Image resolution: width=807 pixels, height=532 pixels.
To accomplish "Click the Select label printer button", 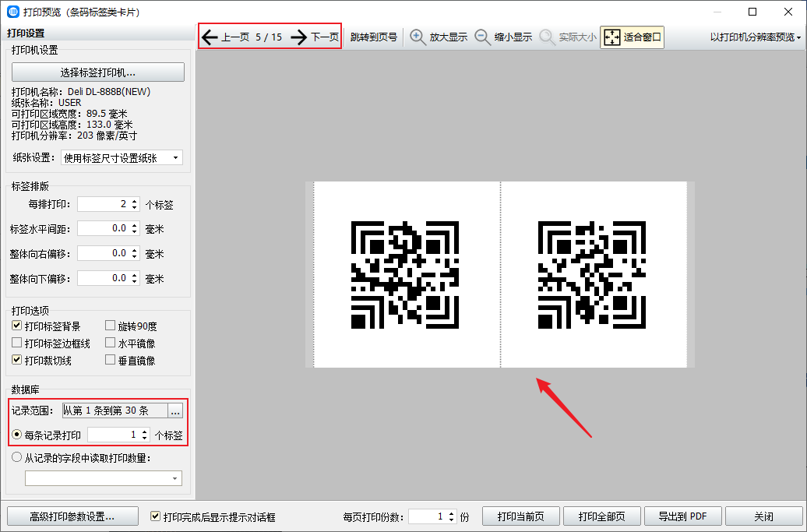I will (x=98, y=72).
